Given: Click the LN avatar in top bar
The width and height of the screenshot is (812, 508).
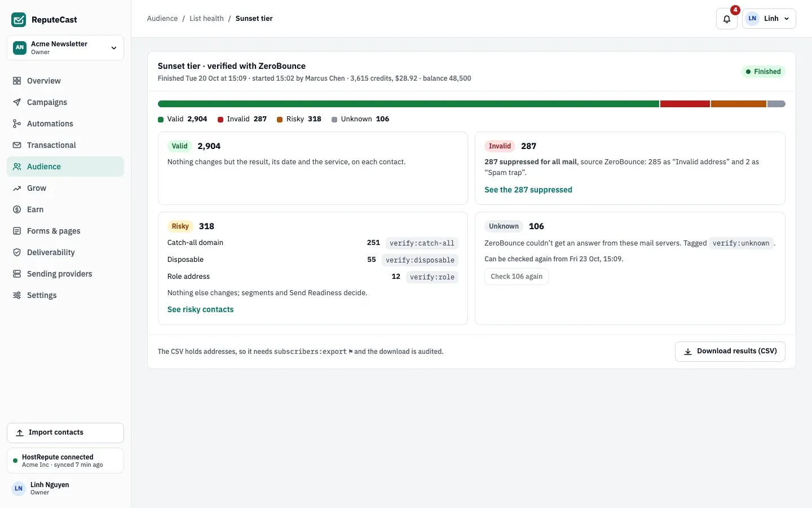Looking at the screenshot, I should pos(752,19).
